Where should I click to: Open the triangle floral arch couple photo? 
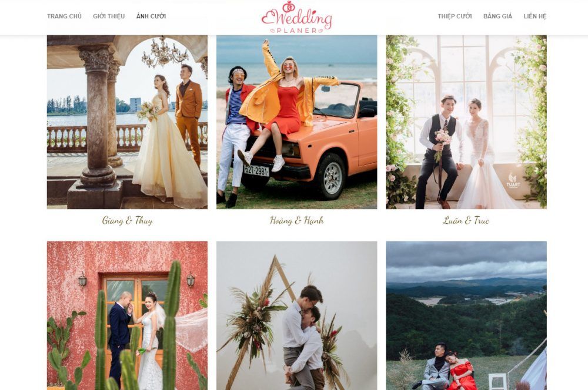coord(296,315)
